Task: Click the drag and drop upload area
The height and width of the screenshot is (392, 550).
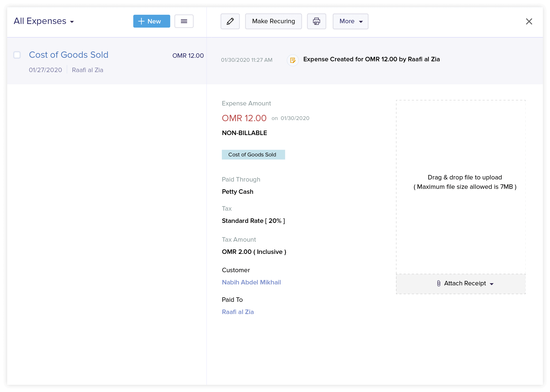Action: point(460,182)
